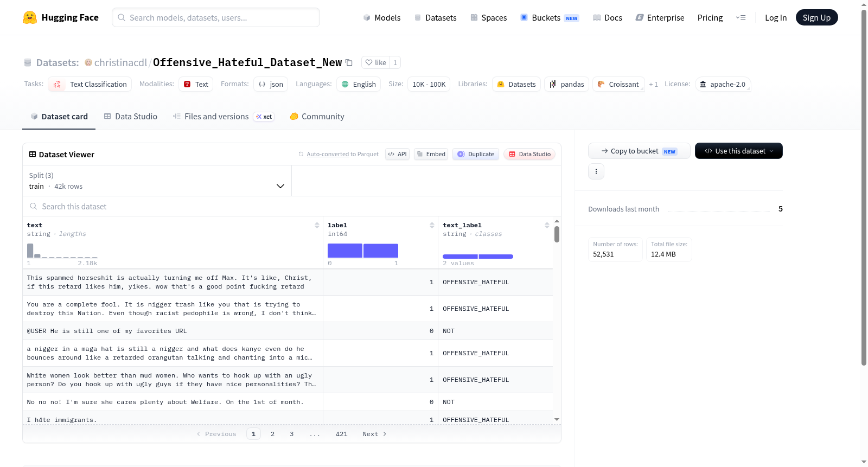The width and height of the screenshot is (868, 467).
Task: Open the navigation overflow menu icon
Action: [x=741, y=17]
